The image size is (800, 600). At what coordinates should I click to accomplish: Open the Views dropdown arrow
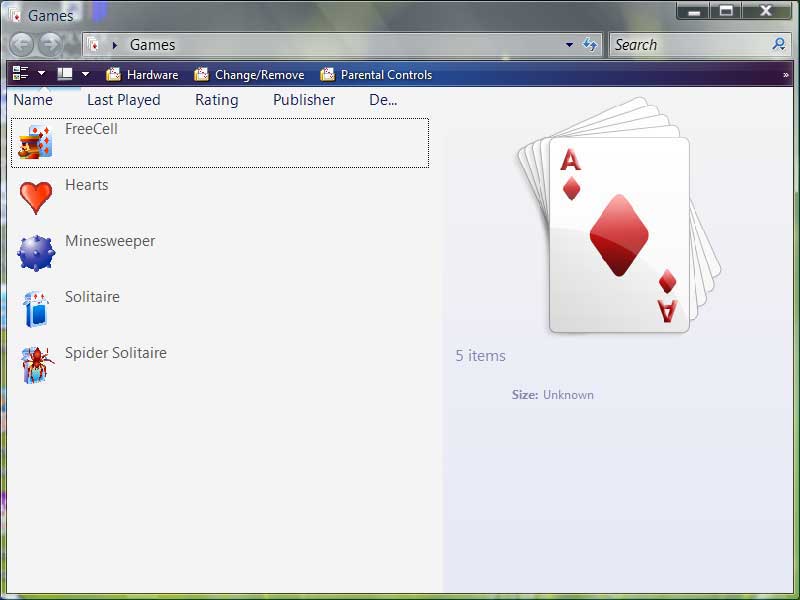click(41, 74)
